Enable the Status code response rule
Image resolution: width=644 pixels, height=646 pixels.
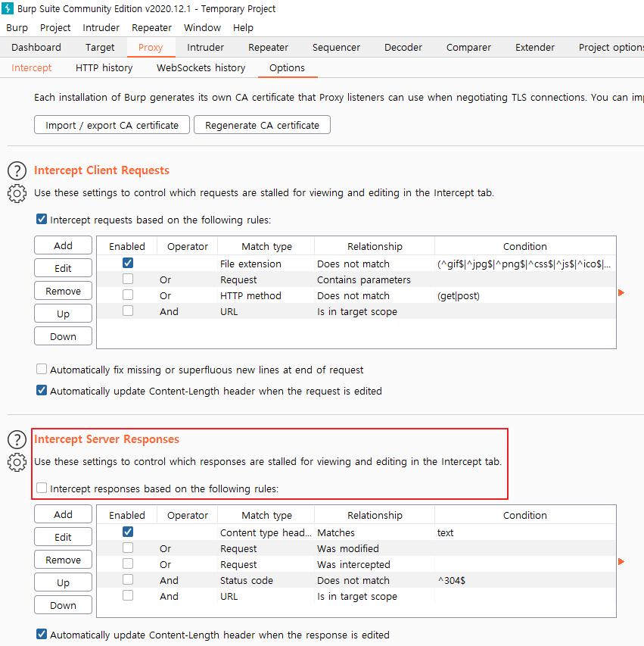coord(128,579)
